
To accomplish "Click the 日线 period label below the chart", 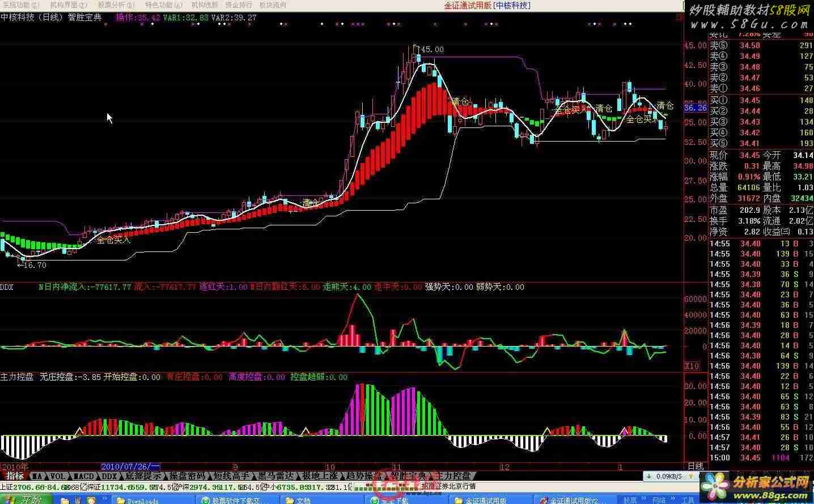I will [695, 467].
